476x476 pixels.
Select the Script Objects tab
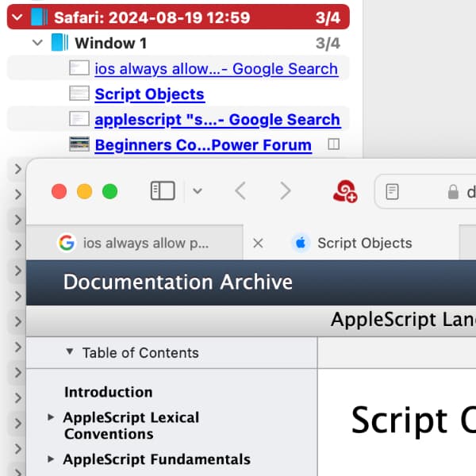pyautogui.click(x=351, y=243)
